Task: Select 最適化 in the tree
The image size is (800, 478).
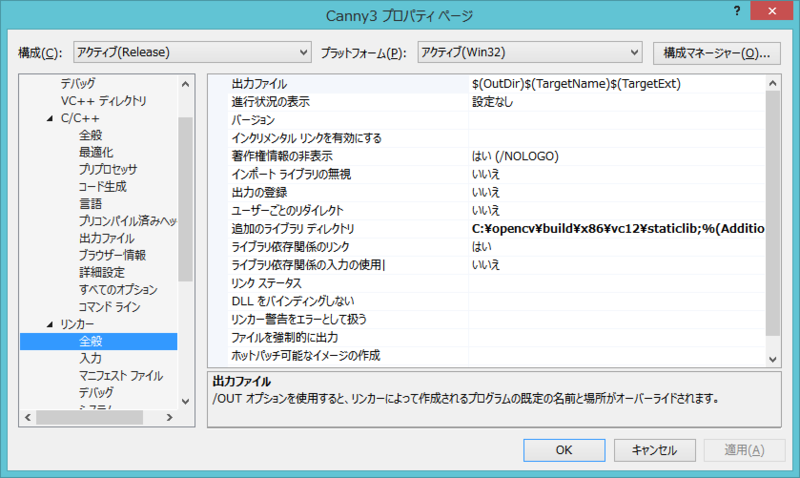Action: [x=96, y=153]
